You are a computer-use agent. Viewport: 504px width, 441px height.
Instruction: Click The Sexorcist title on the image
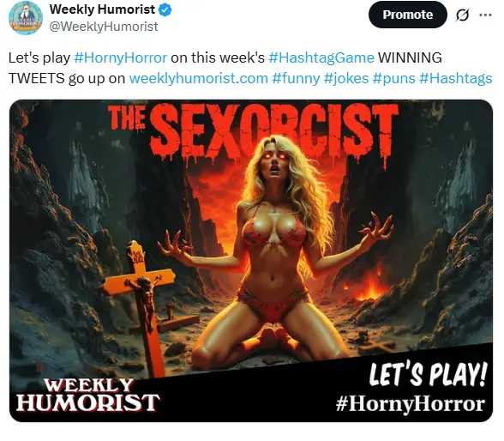point(253,131)
